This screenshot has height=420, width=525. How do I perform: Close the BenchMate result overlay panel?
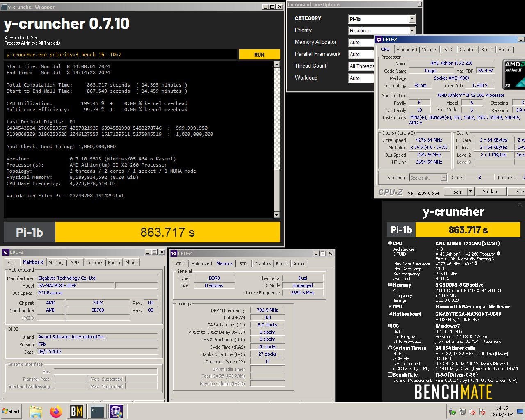(520, 204)
